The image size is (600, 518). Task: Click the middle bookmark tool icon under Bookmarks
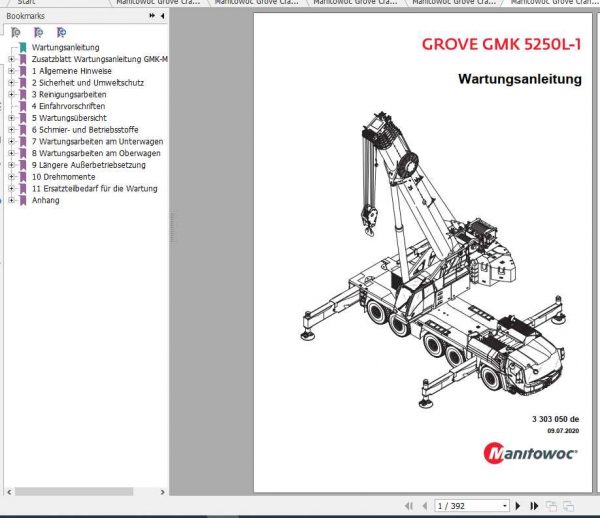tap(39, 33)
